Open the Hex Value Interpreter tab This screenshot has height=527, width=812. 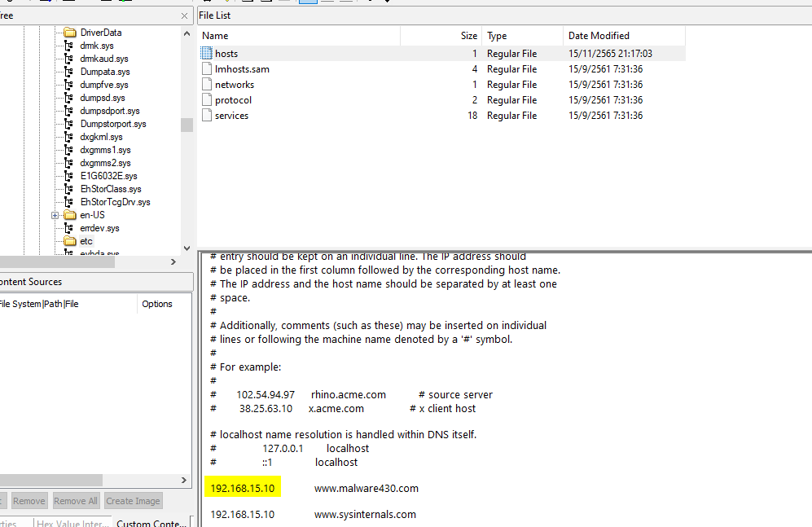coord(72,523)
